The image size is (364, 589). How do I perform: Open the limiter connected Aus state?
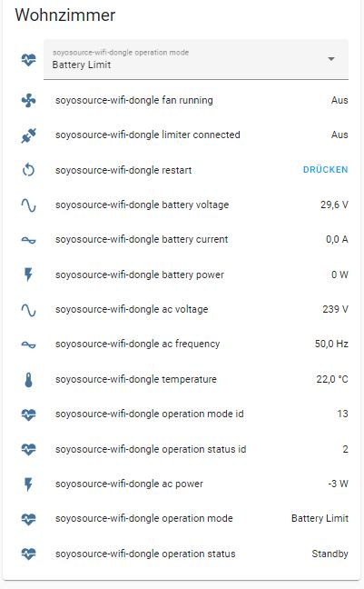[x=339, y=135]
